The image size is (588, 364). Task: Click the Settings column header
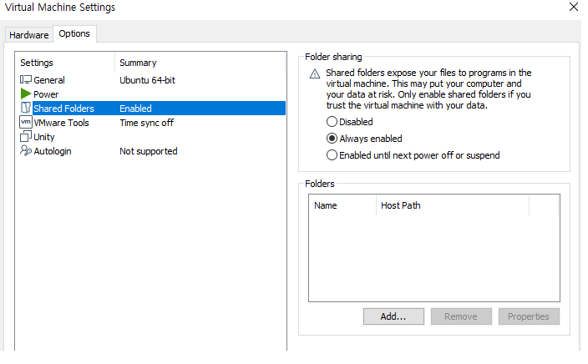click(x=65, y=63)
